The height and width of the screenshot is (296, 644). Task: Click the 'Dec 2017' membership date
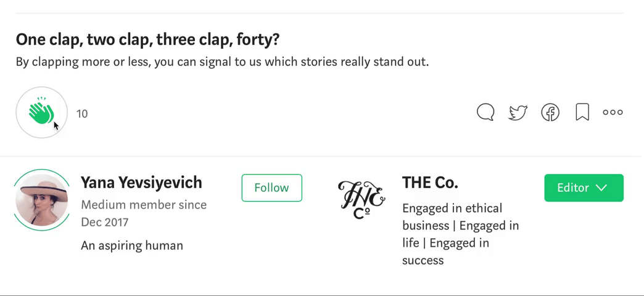104,222
